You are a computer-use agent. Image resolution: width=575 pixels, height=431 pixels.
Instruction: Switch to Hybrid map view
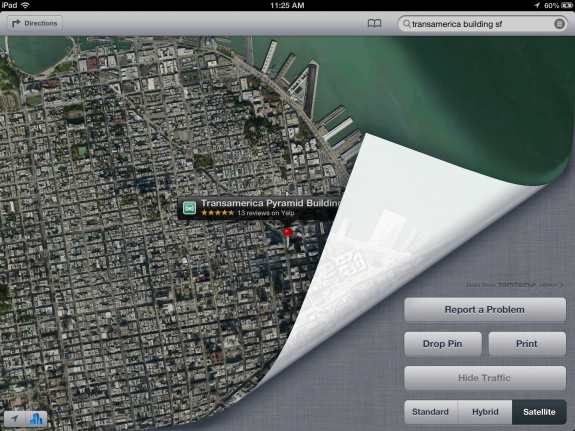tap(485, 412)
